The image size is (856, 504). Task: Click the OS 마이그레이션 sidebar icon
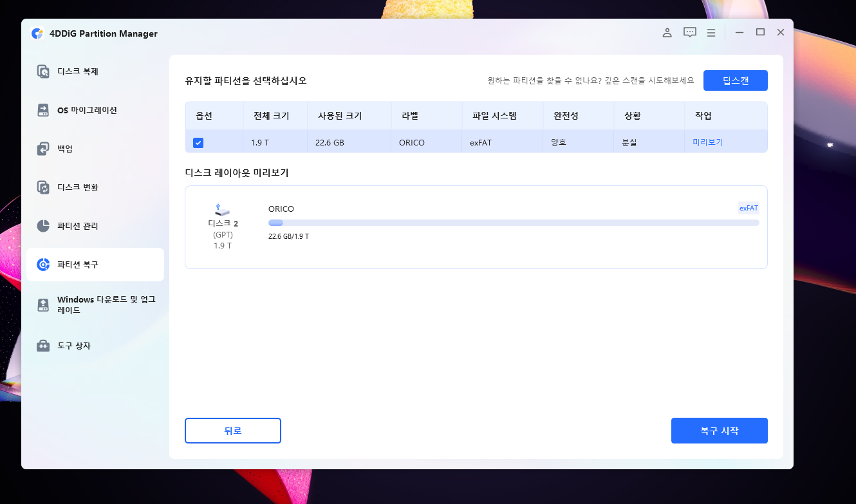coord(43,110)
